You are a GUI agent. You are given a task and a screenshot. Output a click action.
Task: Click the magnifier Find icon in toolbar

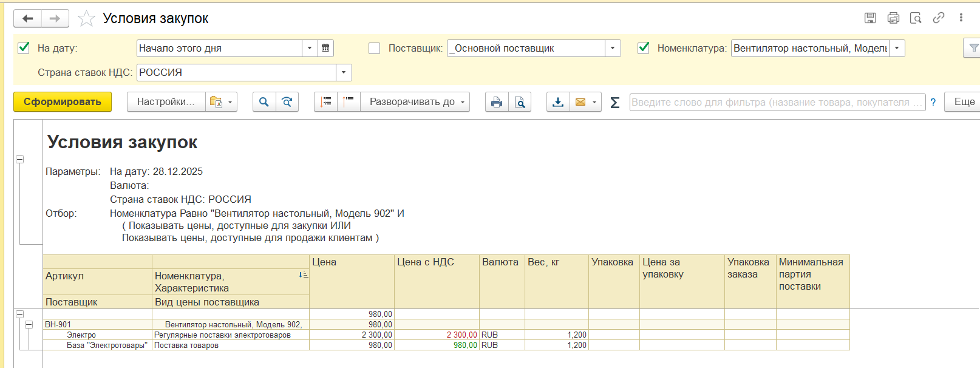point(264,102)
